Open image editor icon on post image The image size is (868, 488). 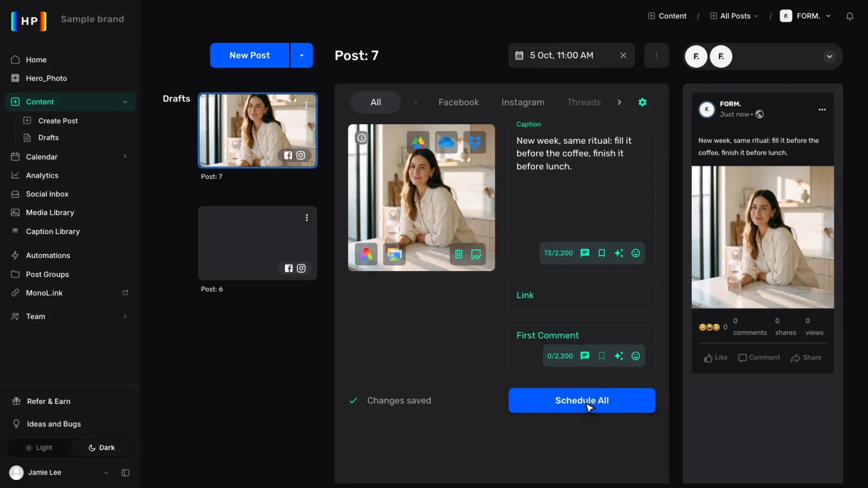pos(476,254)
